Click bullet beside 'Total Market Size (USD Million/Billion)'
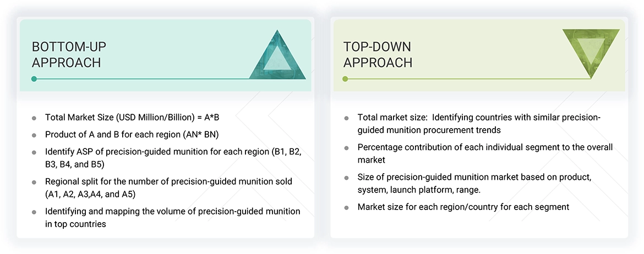The image size is (644, 254). tap(34, 118)
